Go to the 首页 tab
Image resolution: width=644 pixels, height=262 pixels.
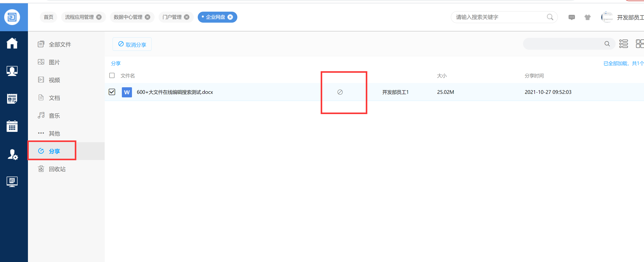tap(49, 17)
